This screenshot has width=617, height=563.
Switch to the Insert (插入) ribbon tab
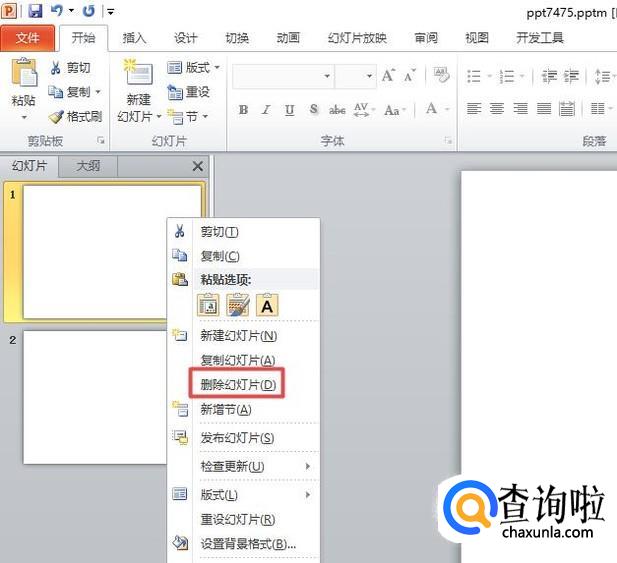tap(134, 38)
